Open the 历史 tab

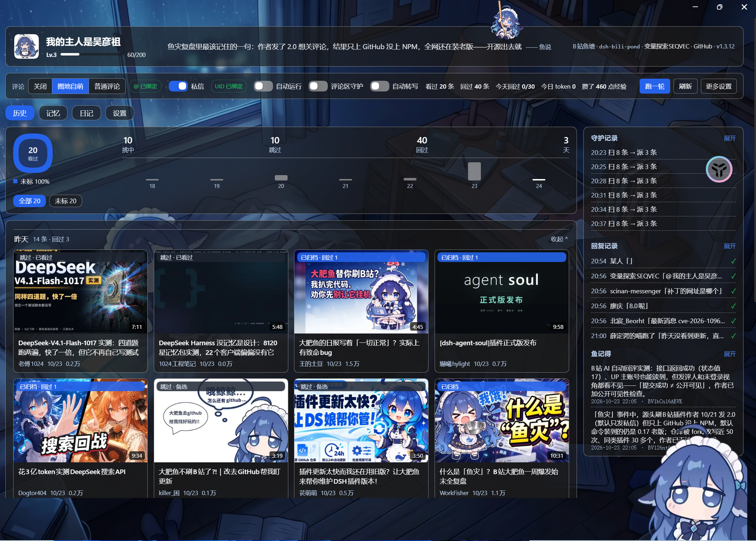20,113
